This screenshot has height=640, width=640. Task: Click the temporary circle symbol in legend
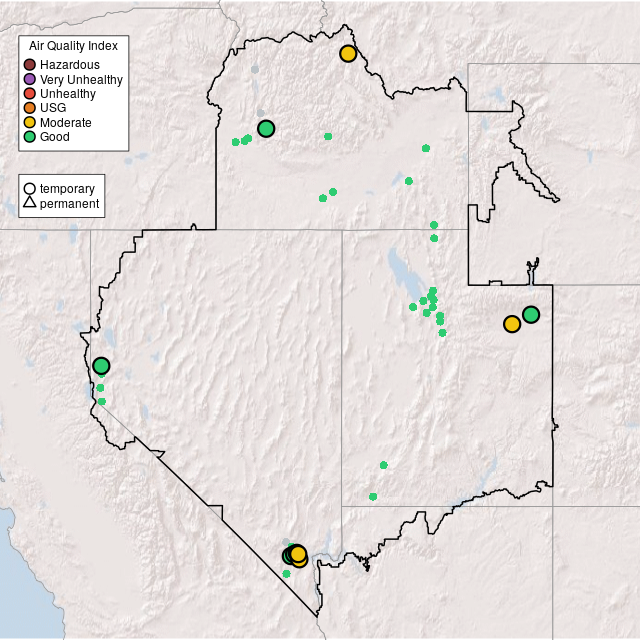30,189
